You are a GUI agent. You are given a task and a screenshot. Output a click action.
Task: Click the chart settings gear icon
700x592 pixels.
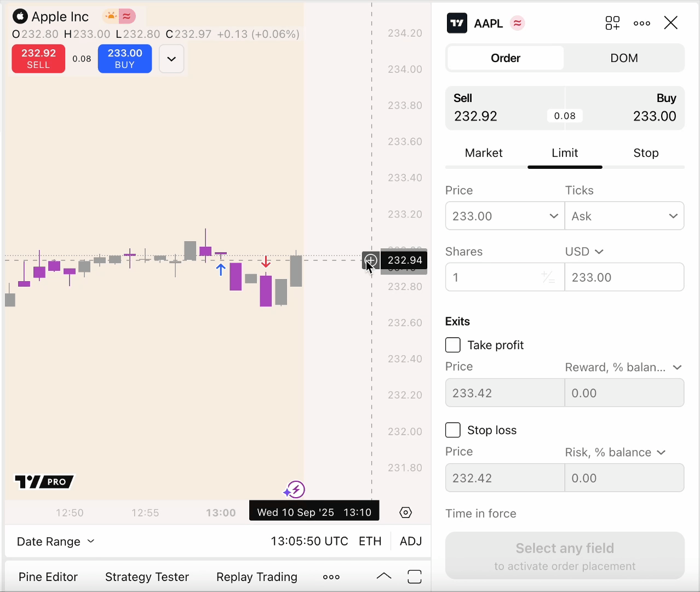coord(405,513)
